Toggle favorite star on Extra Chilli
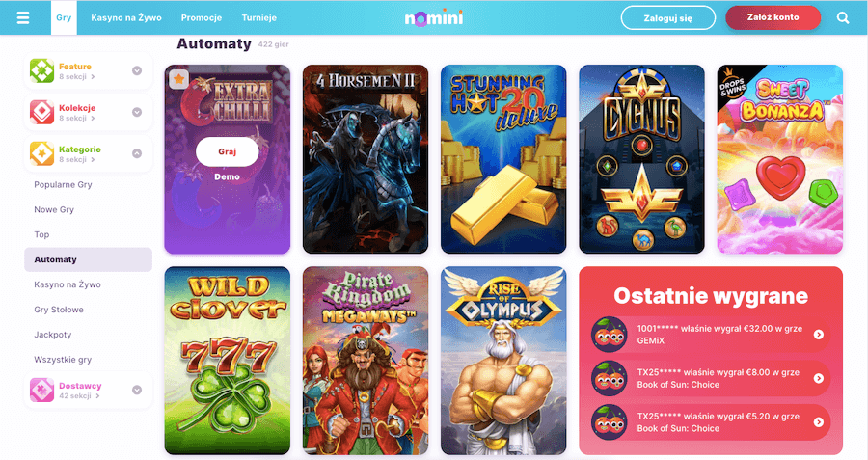Image resolution: width=868 pixels, height=460 pixels. 178,79
